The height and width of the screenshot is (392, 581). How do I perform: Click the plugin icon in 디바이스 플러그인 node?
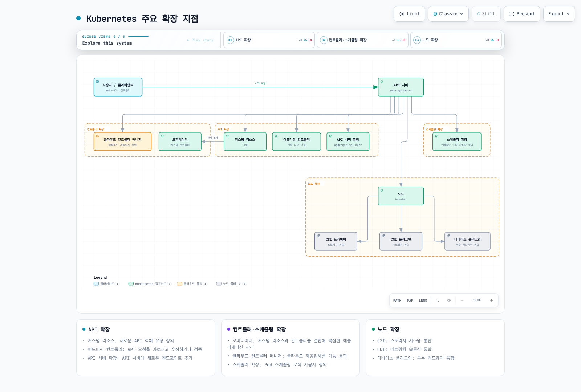pyautogui.click(x=448, y=236)
